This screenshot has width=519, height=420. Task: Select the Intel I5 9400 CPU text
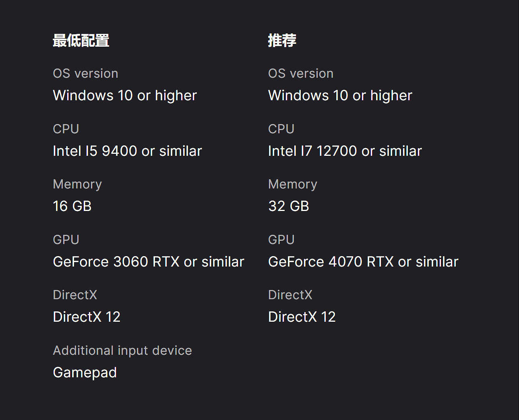[127, 151]
